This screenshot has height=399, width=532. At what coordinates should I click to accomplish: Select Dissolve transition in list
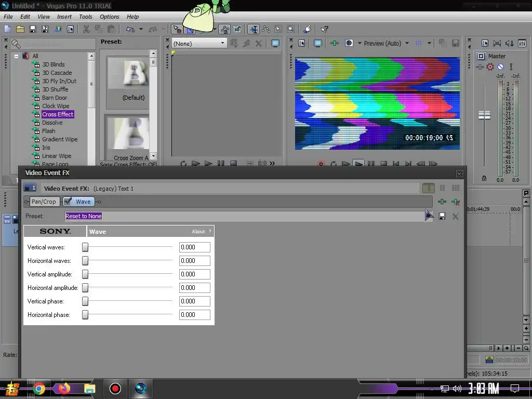click(52, 123)
